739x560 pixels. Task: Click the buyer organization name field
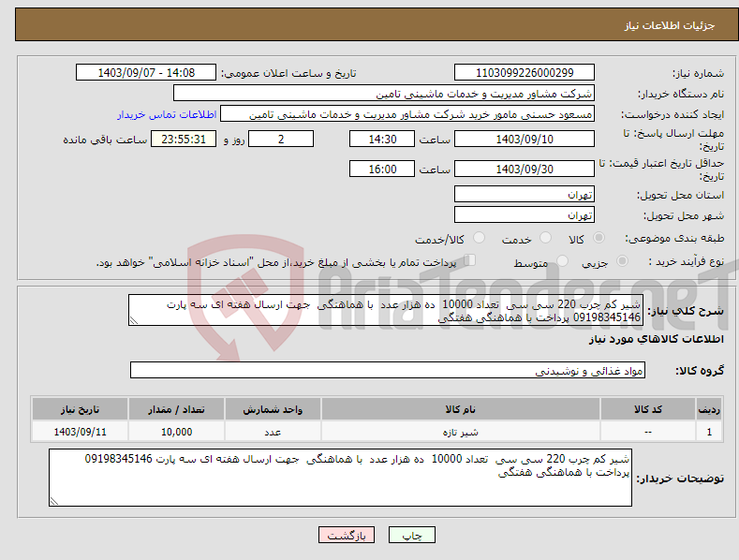pos(384,94)
